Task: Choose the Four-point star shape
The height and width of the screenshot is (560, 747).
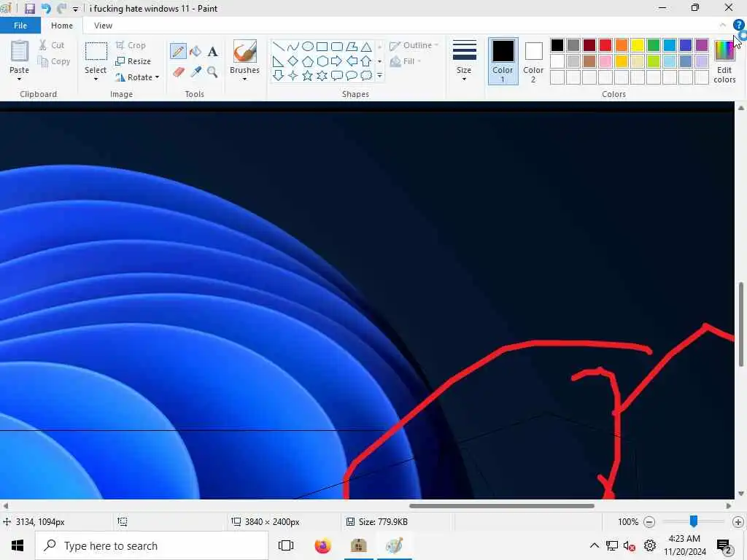Action: tap(293, 75)
